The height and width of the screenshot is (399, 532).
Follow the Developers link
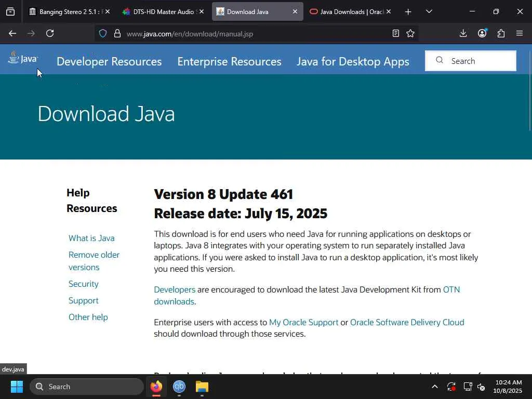point(175,290)
